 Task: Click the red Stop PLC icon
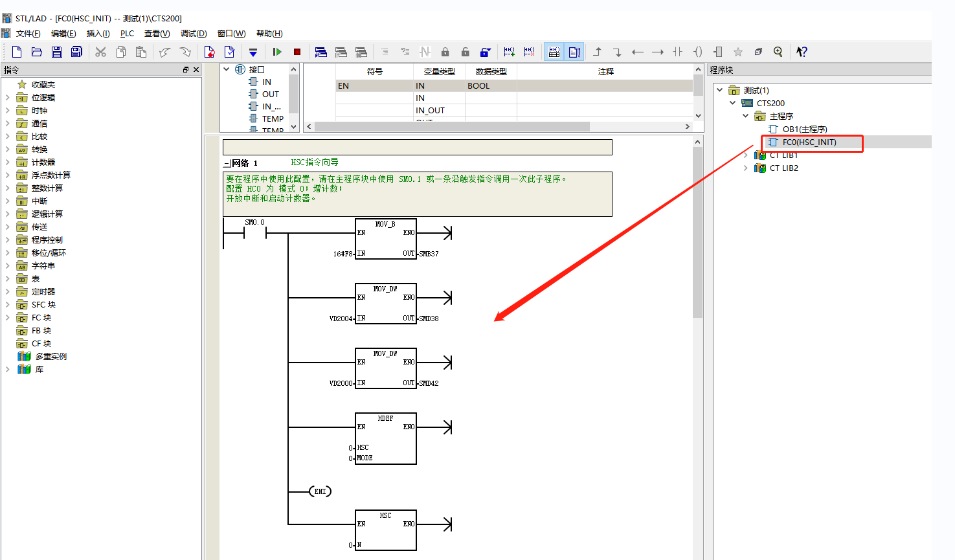click(x=297, y=52)
